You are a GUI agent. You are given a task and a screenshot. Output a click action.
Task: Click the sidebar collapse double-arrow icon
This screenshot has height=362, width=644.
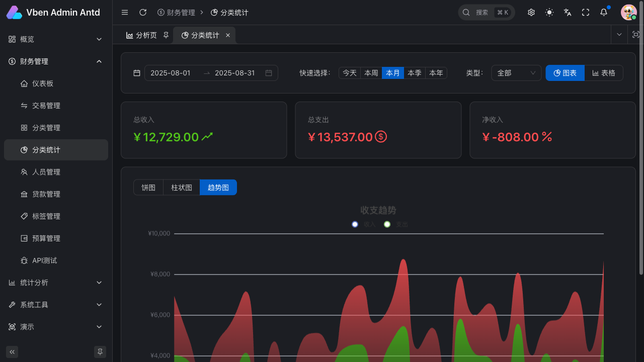[12, 351]
